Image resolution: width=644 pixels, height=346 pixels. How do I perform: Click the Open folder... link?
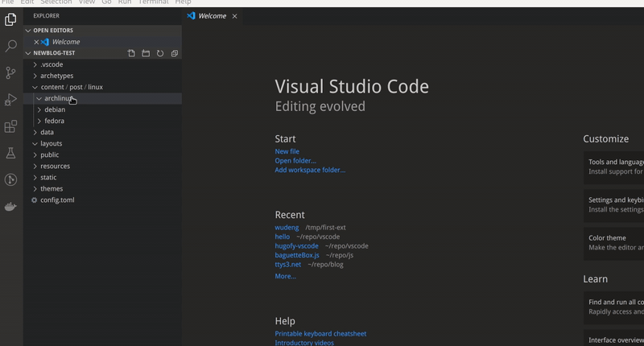[295, 160]
